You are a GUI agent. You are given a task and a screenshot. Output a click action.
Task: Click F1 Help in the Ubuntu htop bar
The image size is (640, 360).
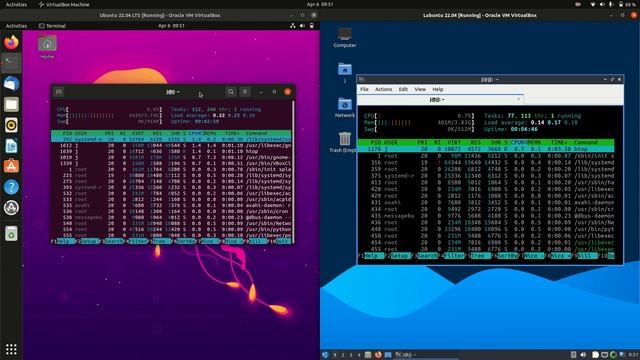(x=62, y=241)
